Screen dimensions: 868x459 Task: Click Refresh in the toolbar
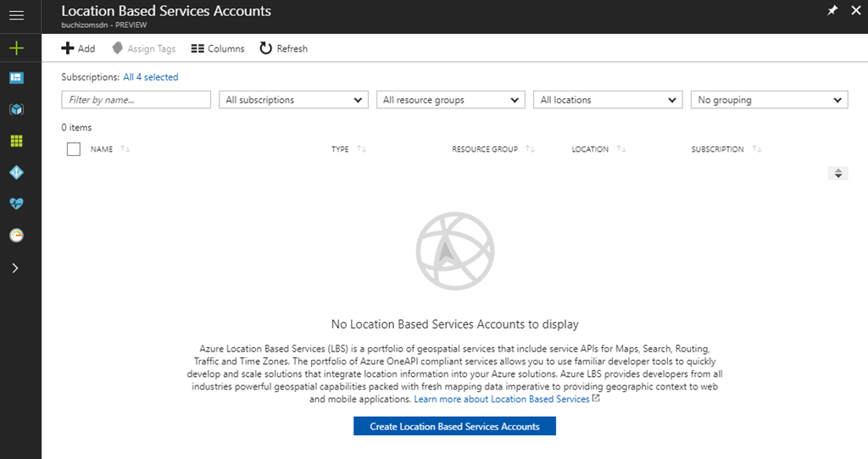pos(283,48)
